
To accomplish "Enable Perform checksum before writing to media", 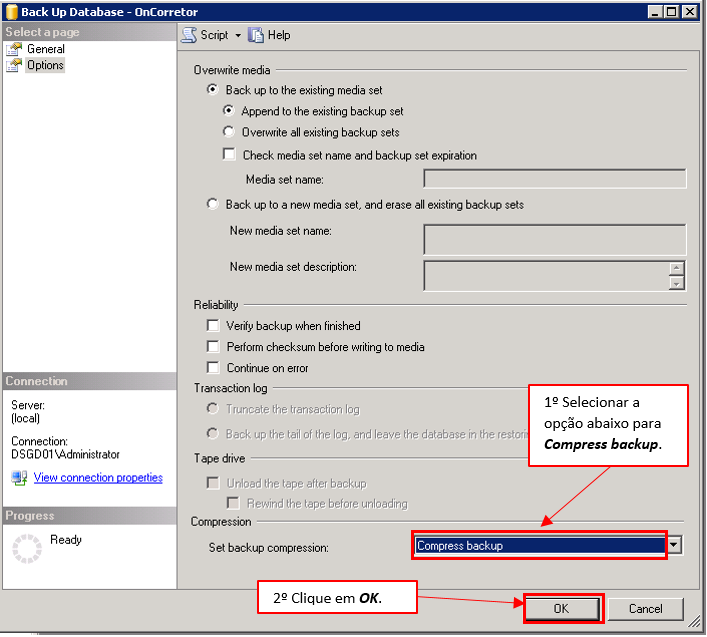I will click(x=213, y=346).
